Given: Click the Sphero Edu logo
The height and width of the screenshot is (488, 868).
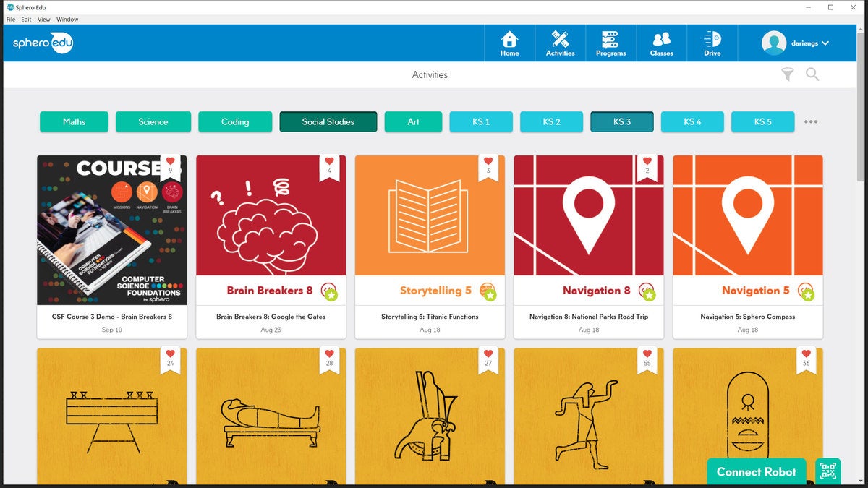Looking at the screenshot, I should [x=43, y=43].
